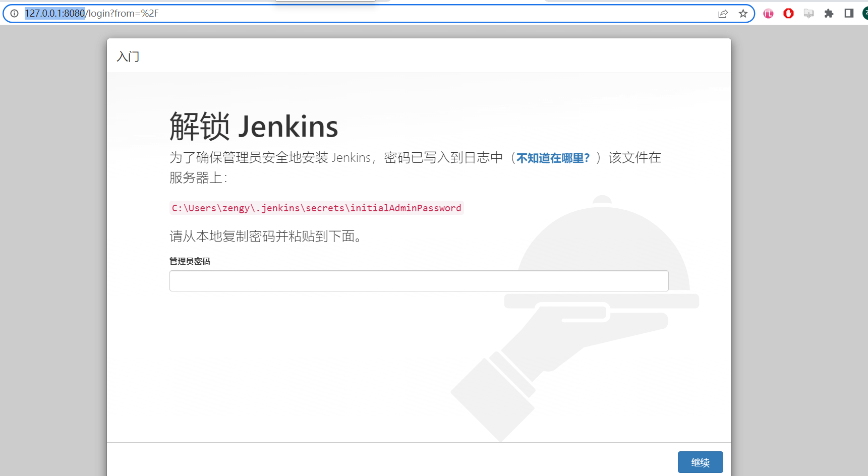Click the initialAdminPassword file path text
Image resolution: width=868 pixels, height=476 pixels.
pyautogui.click(x=316, y=208)
